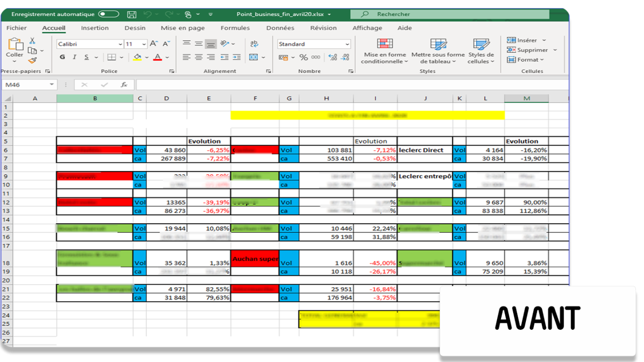The image size is (644, 362).
Task: Click the underline (S) icon
Action: (87, 57)
